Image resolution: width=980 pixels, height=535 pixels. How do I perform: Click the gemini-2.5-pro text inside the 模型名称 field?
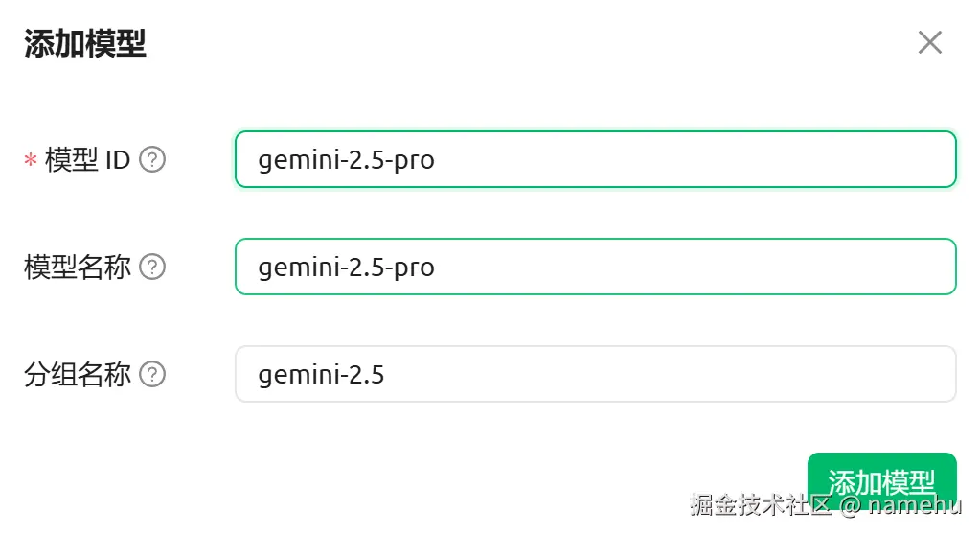tap(346, 267)
